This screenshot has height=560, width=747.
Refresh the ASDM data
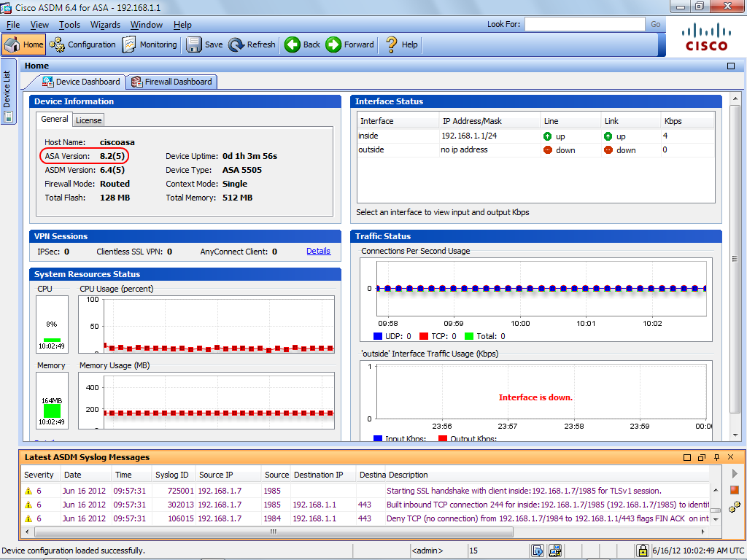(x=252, y=44)
